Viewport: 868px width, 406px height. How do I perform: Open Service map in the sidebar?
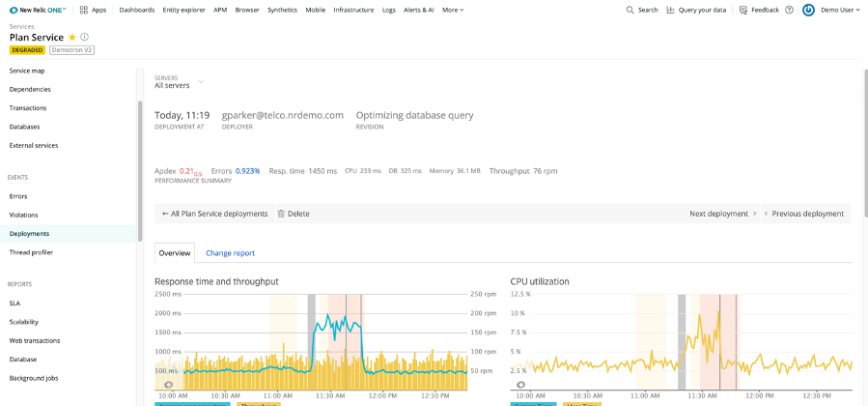[27, 71]
